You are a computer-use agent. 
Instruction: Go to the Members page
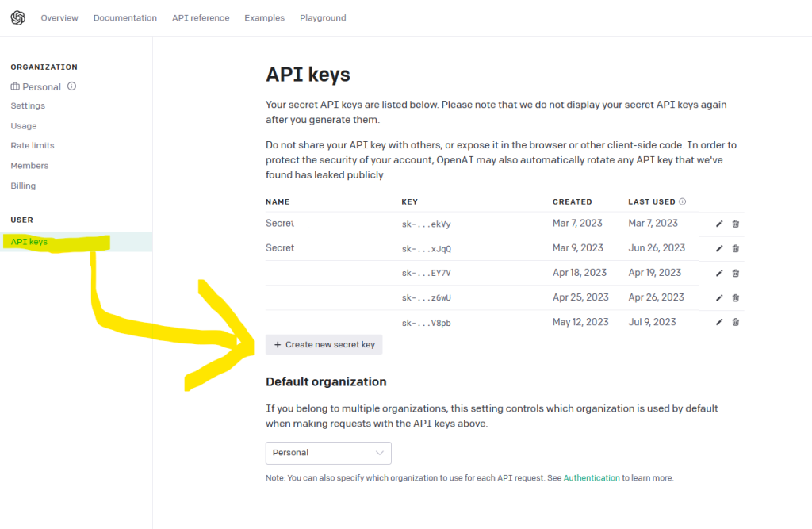pos(29,166)
